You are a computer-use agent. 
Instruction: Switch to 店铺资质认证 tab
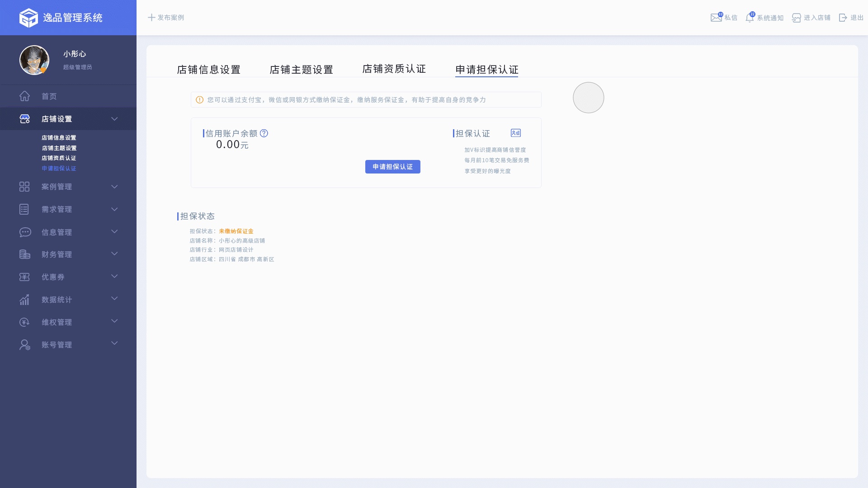click(x=394, y=69)
